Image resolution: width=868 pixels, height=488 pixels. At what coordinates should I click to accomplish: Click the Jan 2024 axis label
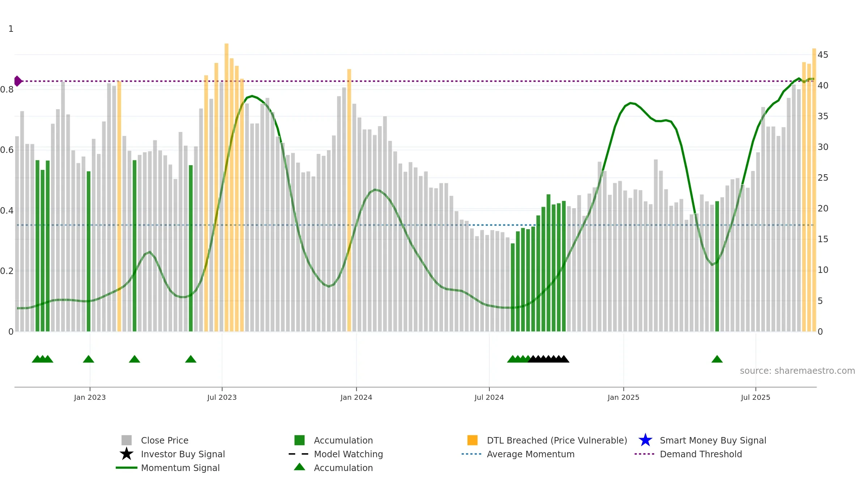tap(356, 397)
